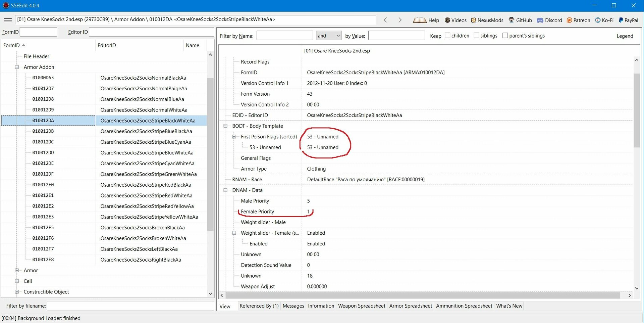The image size is (644, 323).
Task: Collapse First Person Flags (sorted) row
Action: [234, 137]
